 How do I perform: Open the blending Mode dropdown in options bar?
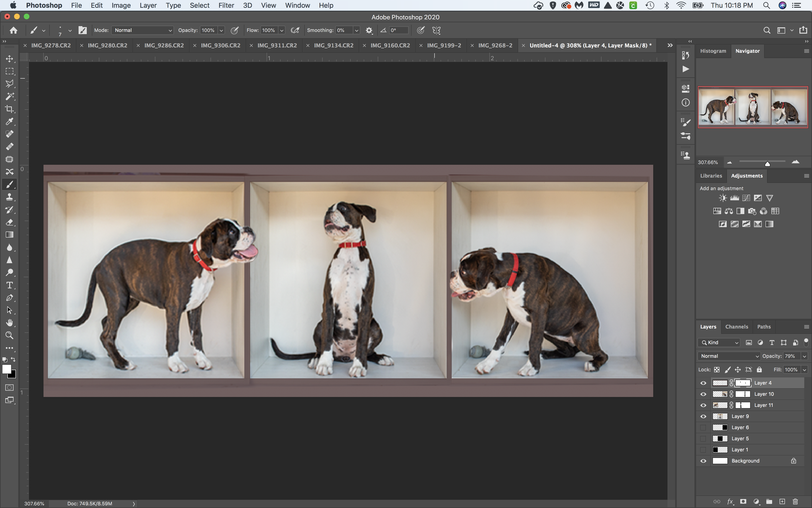(142, 30)
